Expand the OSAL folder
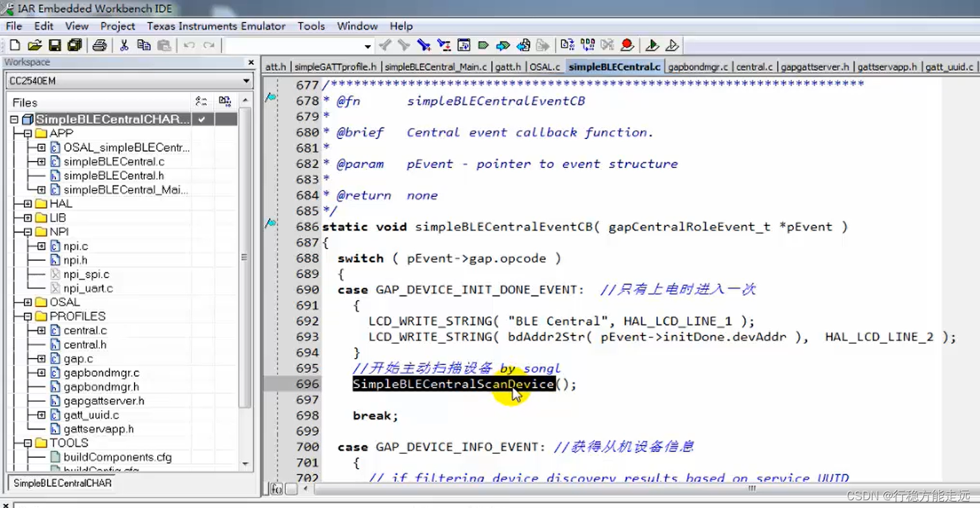Screen dimensions: 980x508 click(28, 302)
